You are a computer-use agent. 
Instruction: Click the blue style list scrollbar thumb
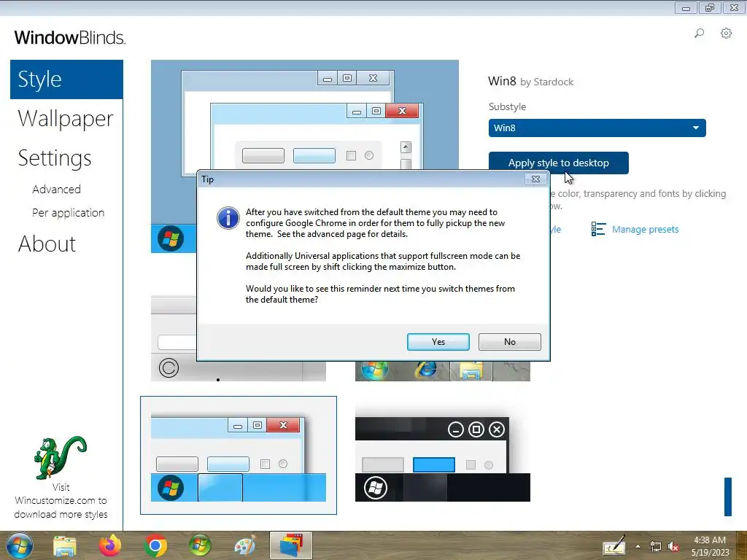coord(727,497)
